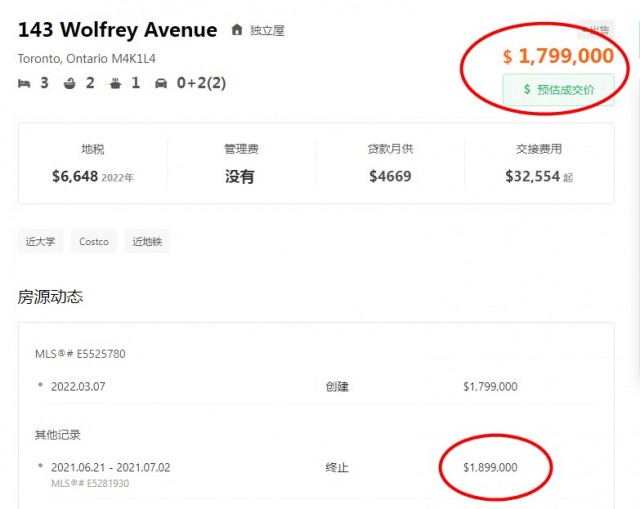Open the 预估成交价 estimate button
640x509 pixels.
click(558, 90)
